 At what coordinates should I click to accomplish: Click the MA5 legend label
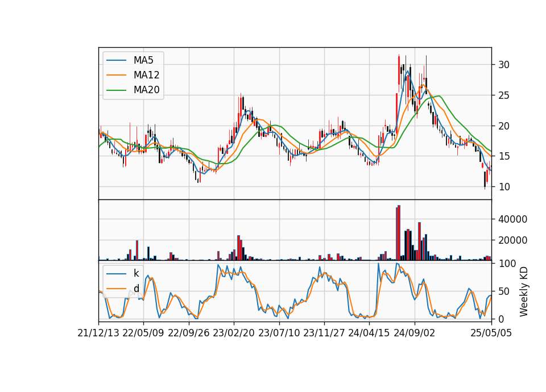(x=143, y=60)
